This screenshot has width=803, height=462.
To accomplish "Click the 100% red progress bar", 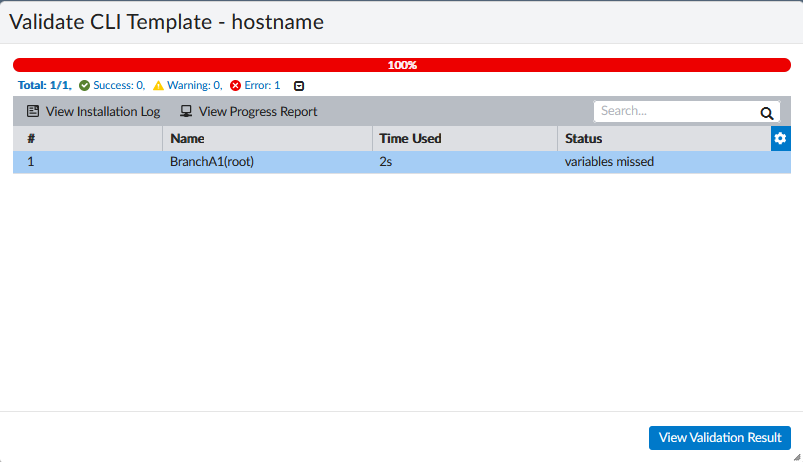I will pos(402,65).
